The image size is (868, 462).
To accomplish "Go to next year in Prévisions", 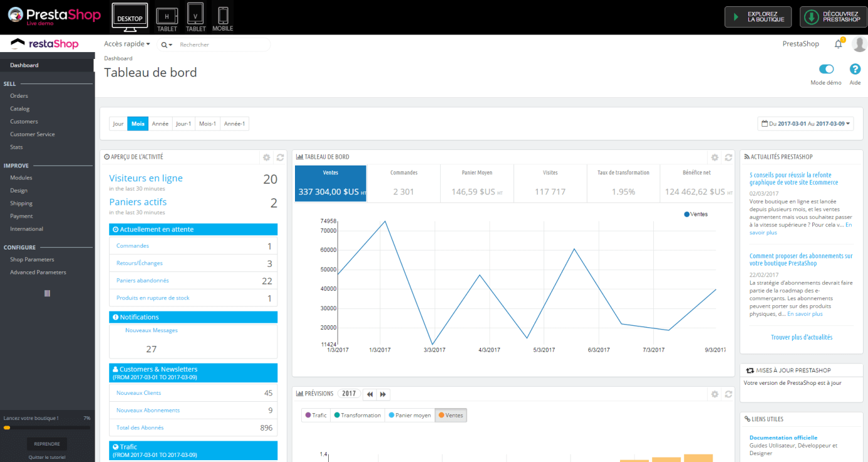I will click(383, 394).
